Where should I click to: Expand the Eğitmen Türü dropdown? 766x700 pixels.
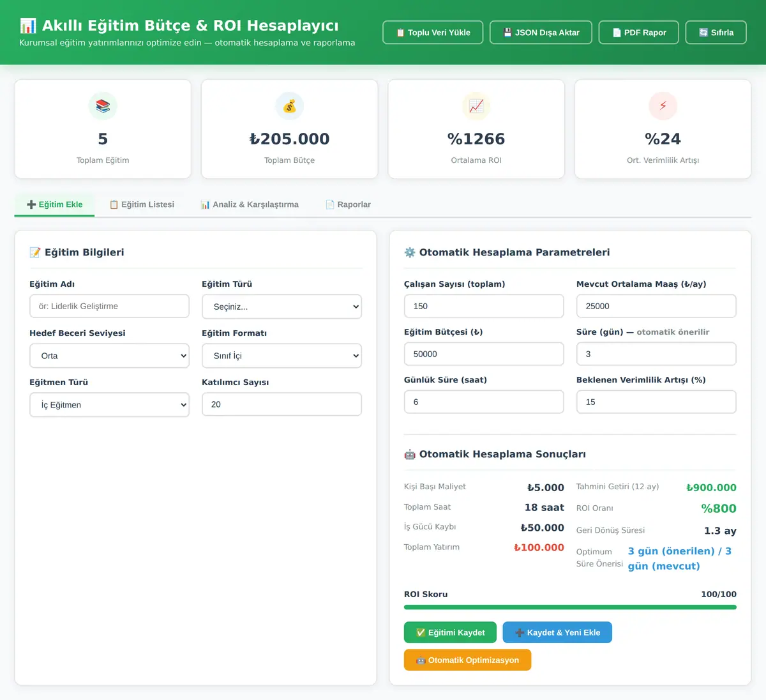click(109, 405)
